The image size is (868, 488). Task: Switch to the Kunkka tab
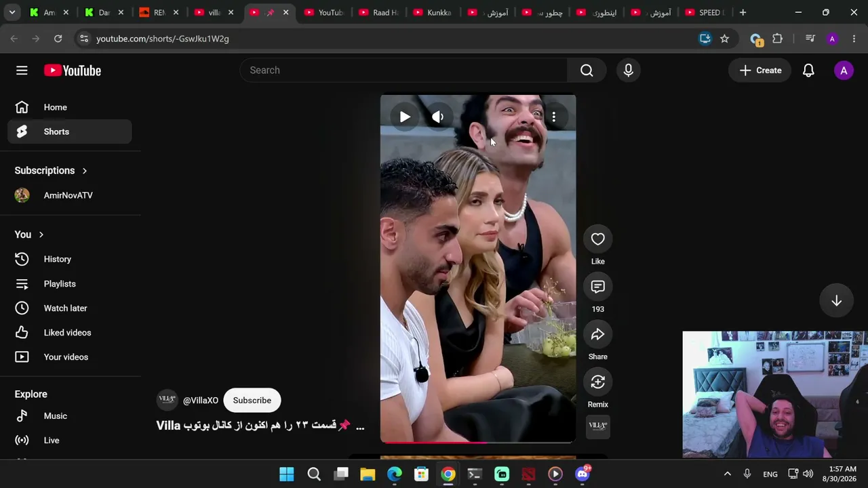tap(433, 12)
